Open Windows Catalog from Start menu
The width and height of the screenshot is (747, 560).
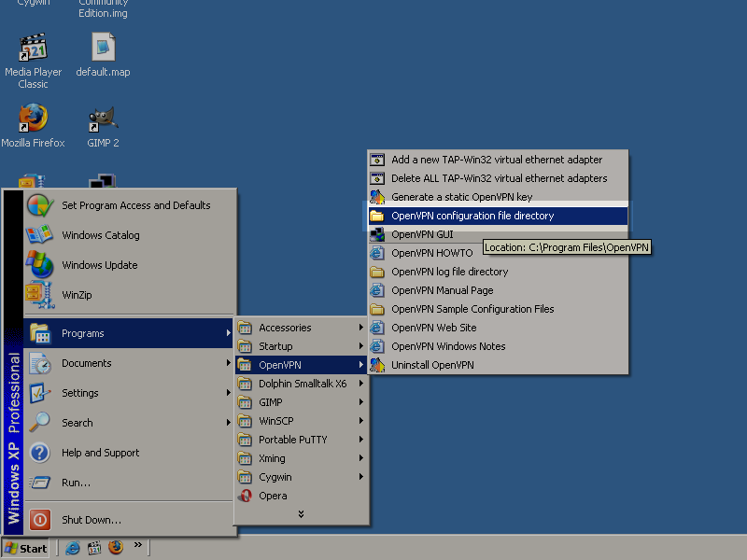130,235
